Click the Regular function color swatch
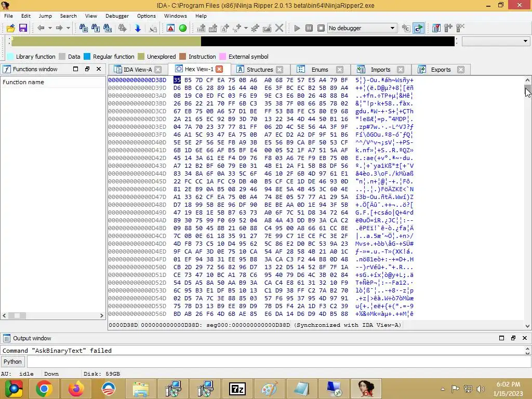Screen dimensions: 532x399 coord(87,57)
